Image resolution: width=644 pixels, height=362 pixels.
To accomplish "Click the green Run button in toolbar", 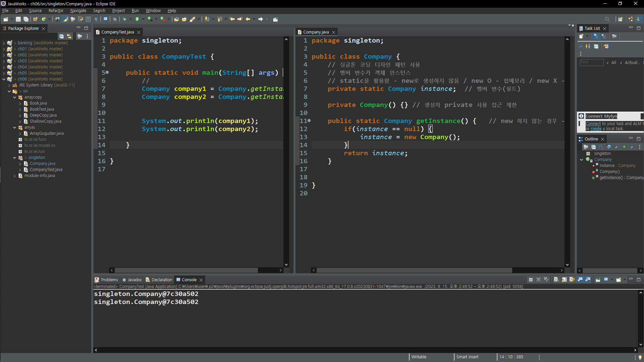I will click(x=137, y=19).
